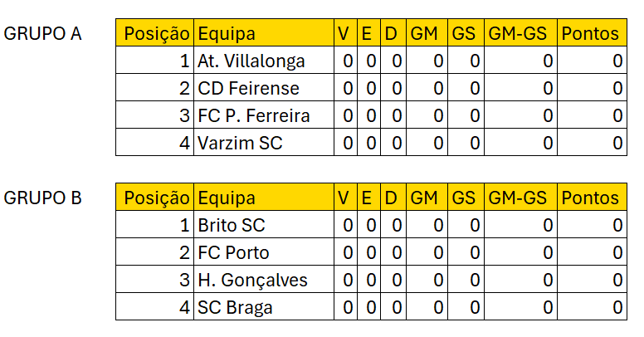Viewport: 644px width, 337px height.
Task: Click the Posição header in Grupo A table
Action: [x=156, y=34]
